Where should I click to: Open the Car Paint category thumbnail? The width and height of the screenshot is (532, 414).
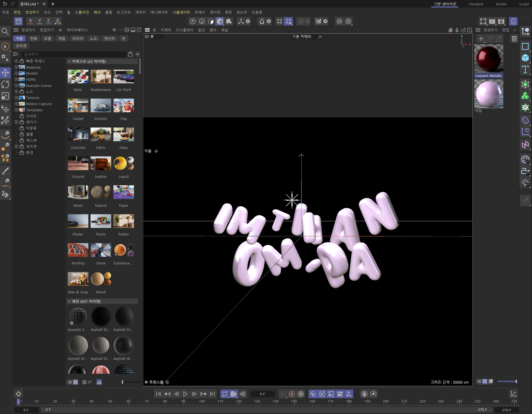coord(124,77)
